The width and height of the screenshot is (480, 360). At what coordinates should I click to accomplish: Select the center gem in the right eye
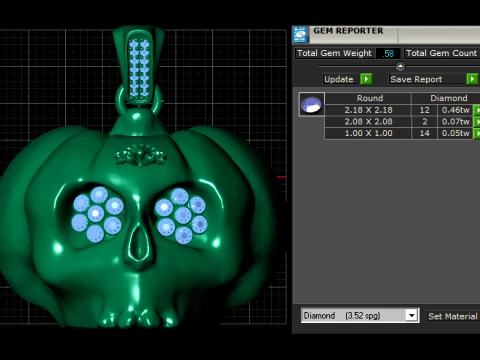(x=183, y=215)
